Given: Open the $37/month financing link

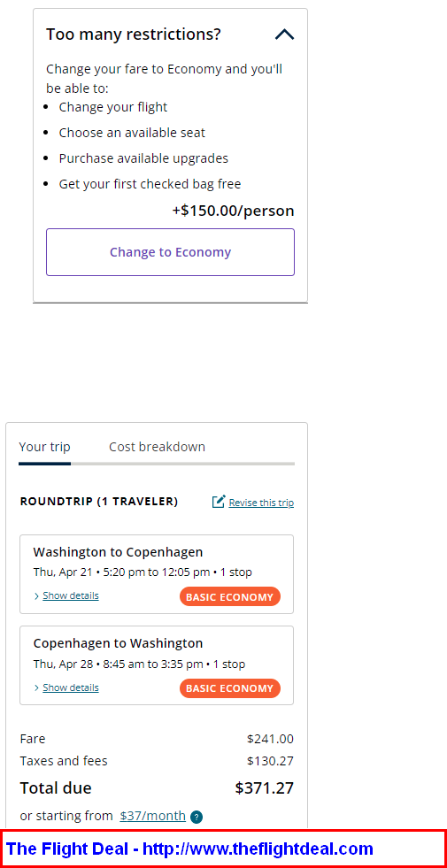Looking at the screenshot, I should (x=153, y=816).
